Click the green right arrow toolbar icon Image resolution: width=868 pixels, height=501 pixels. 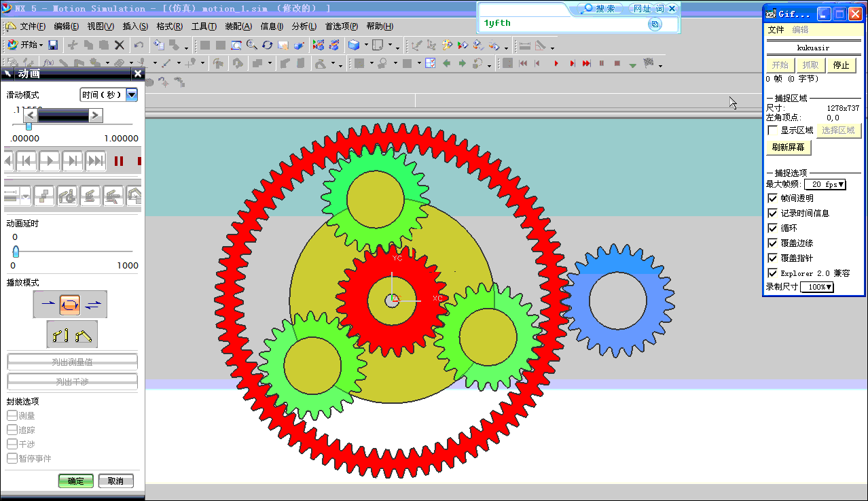point(462,63)
